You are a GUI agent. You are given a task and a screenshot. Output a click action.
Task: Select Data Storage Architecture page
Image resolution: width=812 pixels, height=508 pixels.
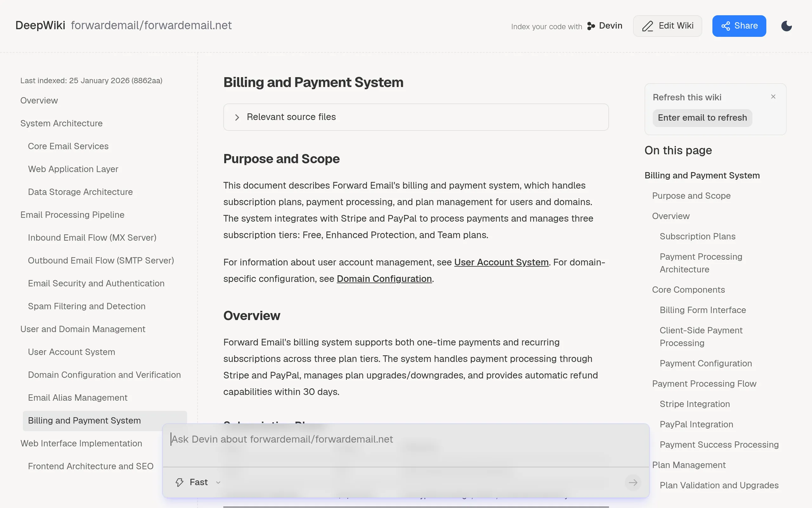coord(80,192)
